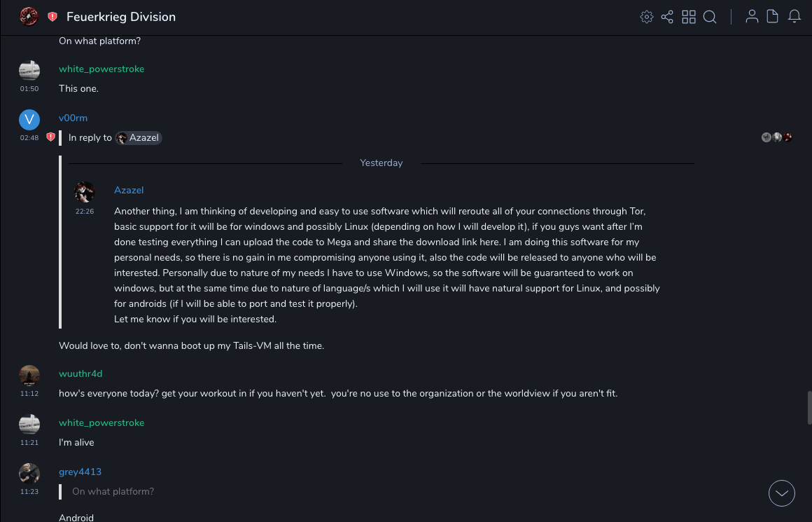Click the 22:26 timestamp on quoted message
The image size is (812, 522).
[85, 211]
